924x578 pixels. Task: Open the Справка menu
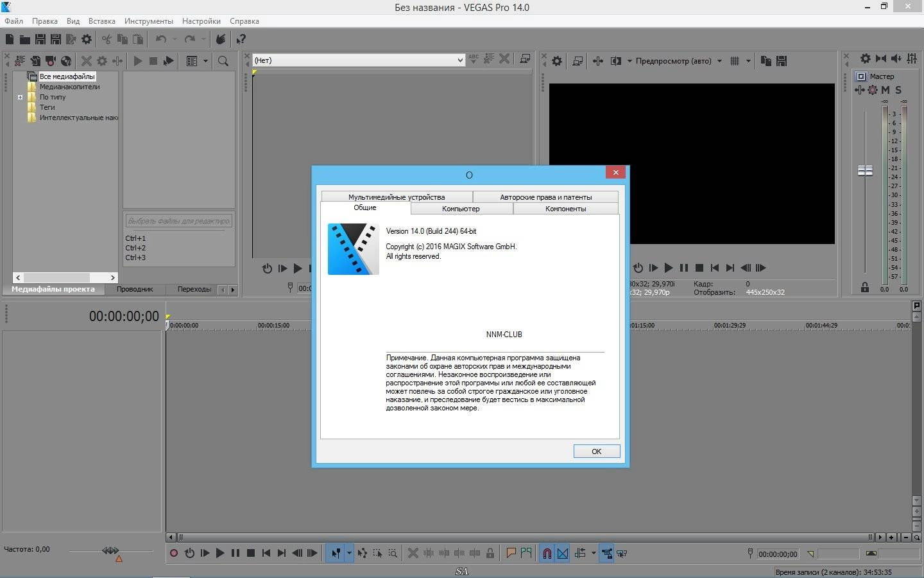pyautogui.click(x=244, y=21)
